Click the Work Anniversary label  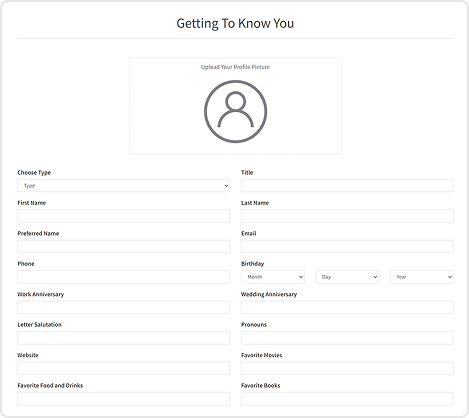coord(41,294)
